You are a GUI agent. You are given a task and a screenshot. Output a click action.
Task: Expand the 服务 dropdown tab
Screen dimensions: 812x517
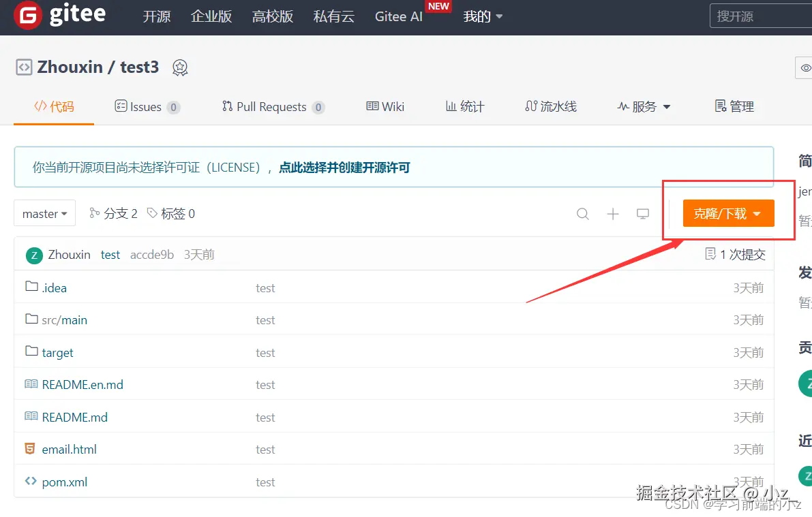tap(644, 107)
